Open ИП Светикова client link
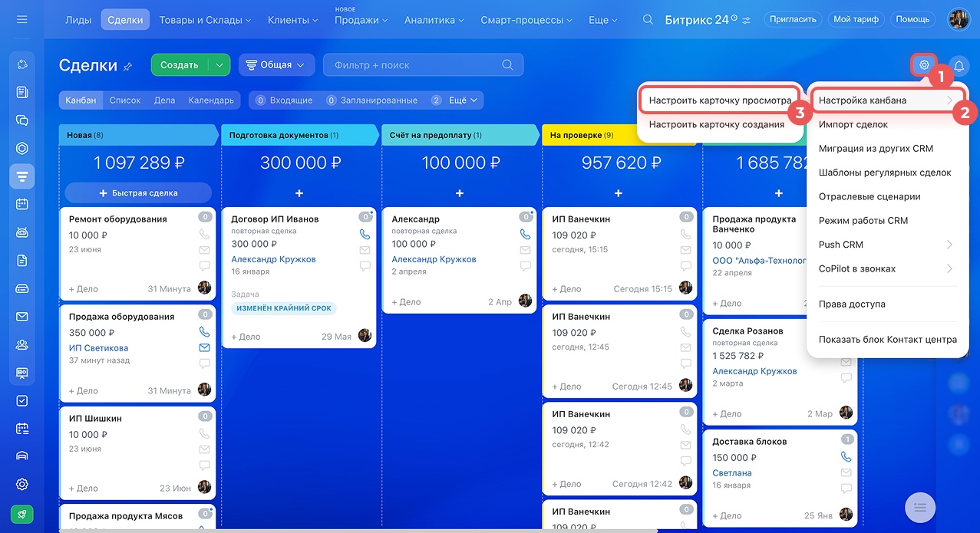Screen dimensions: 980x533 [98, 347]
